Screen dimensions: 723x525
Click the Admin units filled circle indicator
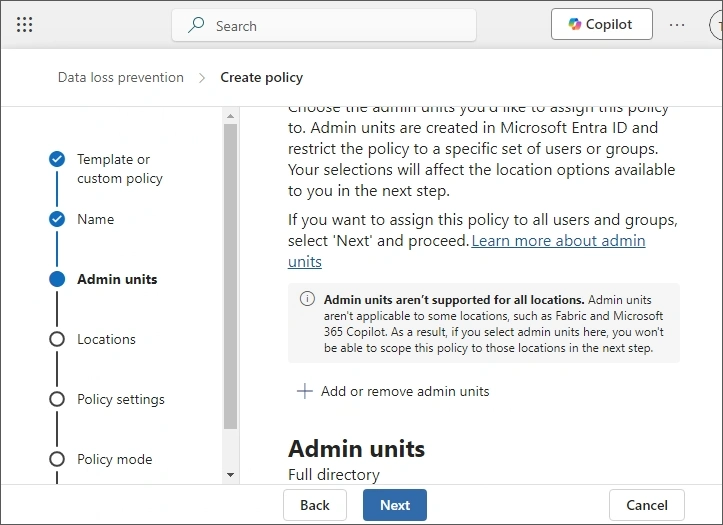click(57, 279)
